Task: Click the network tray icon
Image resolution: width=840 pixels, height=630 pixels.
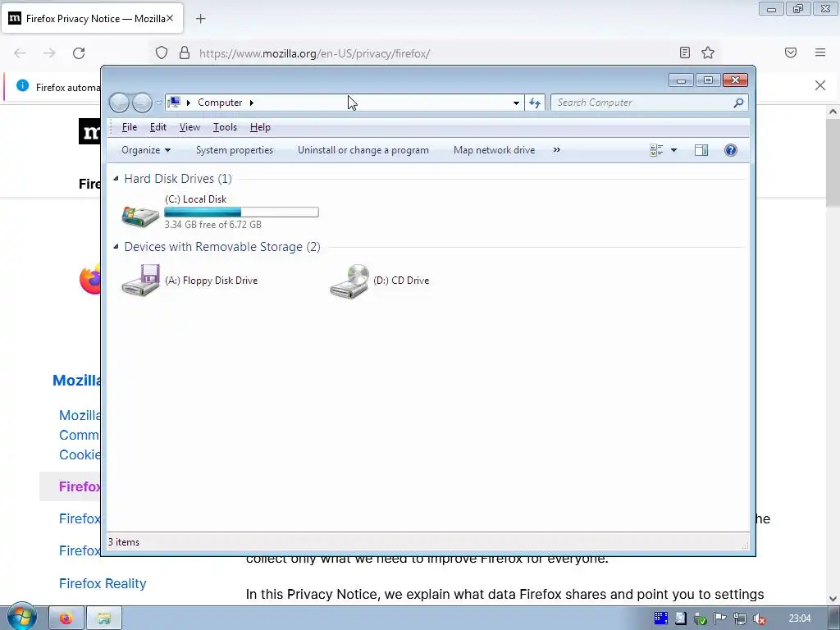Action: (x=740, y=619)
